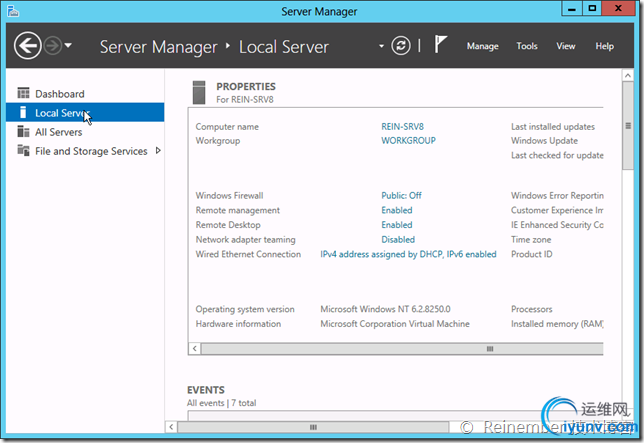Click the Local Server breadcrumb title

284,47
